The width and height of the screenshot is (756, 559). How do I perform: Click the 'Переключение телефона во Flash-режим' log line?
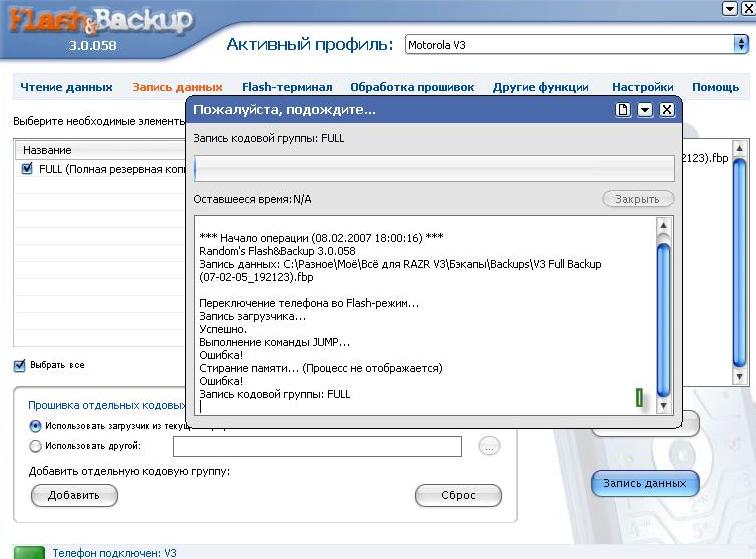309,303
